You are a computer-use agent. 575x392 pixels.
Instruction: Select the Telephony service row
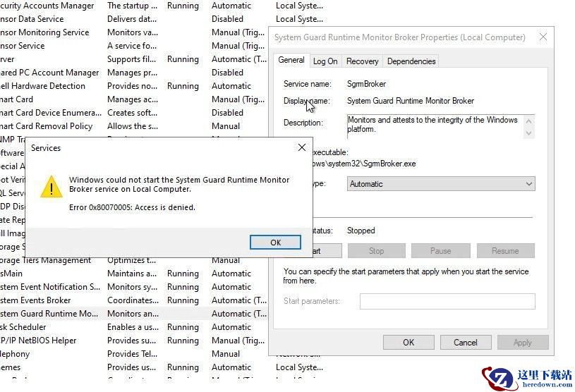click(x=133, y=353)
